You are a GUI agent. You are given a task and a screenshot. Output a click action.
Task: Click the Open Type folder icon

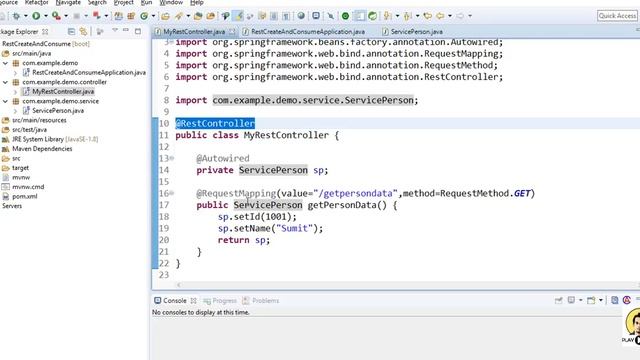165,16
